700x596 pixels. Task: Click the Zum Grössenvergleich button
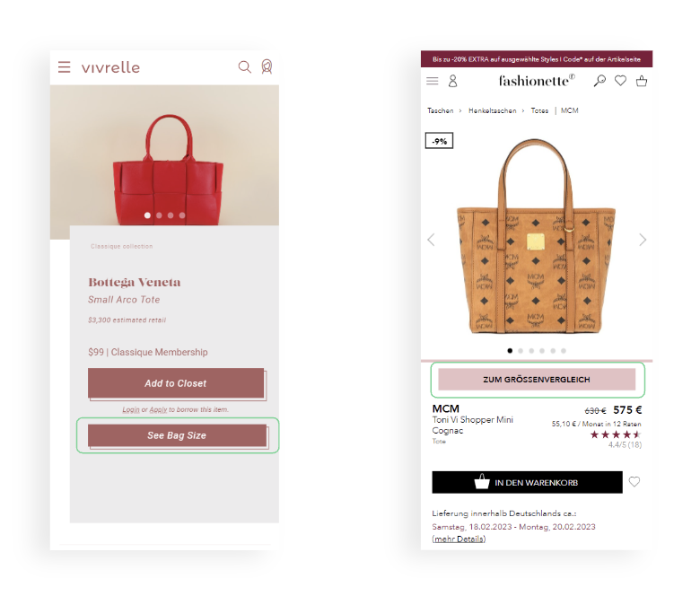537,380
